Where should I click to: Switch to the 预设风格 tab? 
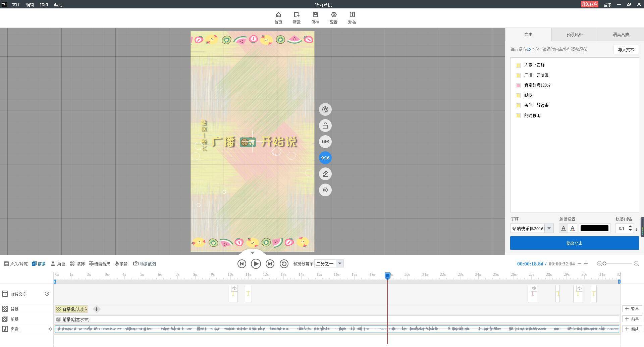pyautogui.click(x=574, y=35)
